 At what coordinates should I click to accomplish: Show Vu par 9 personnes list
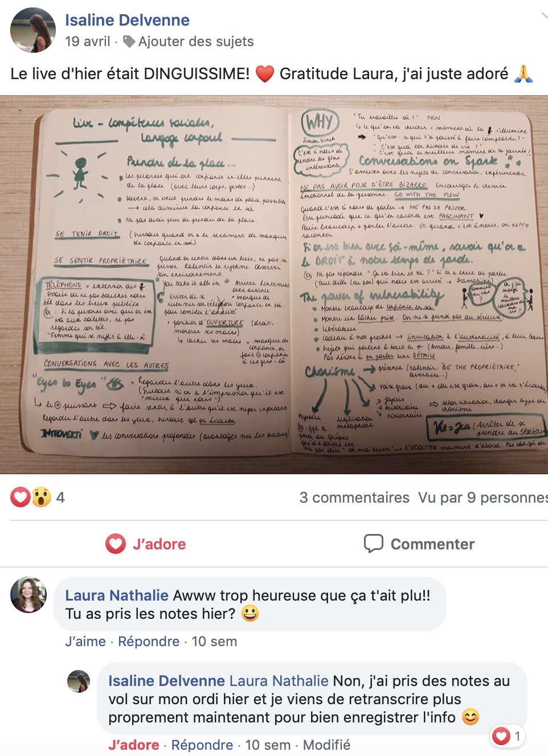[x=483, y=498]
